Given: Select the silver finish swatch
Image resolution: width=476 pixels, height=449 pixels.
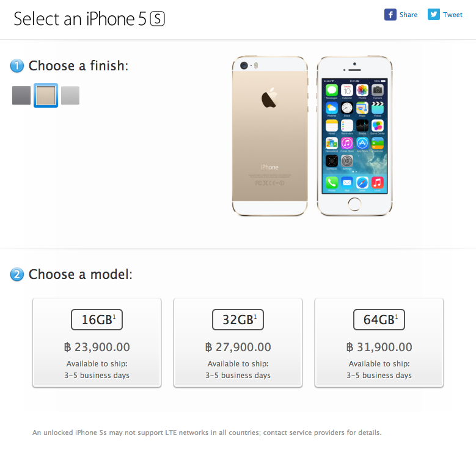Looking at the screenshot, I should click(70, 95).
